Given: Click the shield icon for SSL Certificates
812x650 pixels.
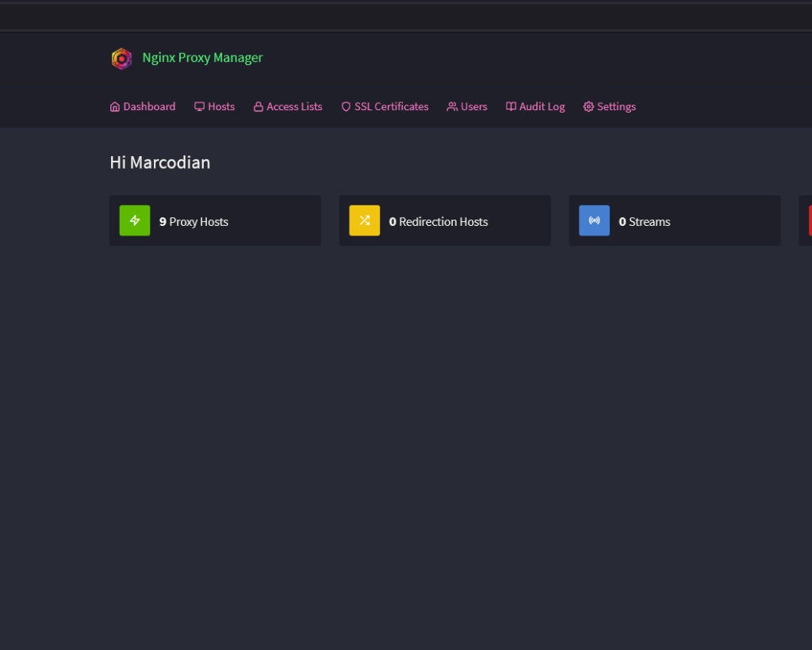Looking at the screenshot, I should pyautogui.click(x=346, y=107).
